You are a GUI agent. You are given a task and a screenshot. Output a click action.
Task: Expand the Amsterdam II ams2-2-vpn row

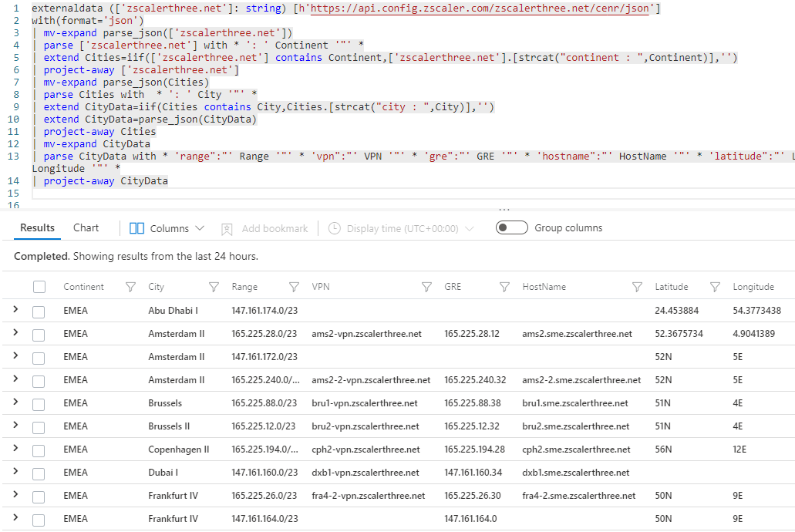click(15, 379)
